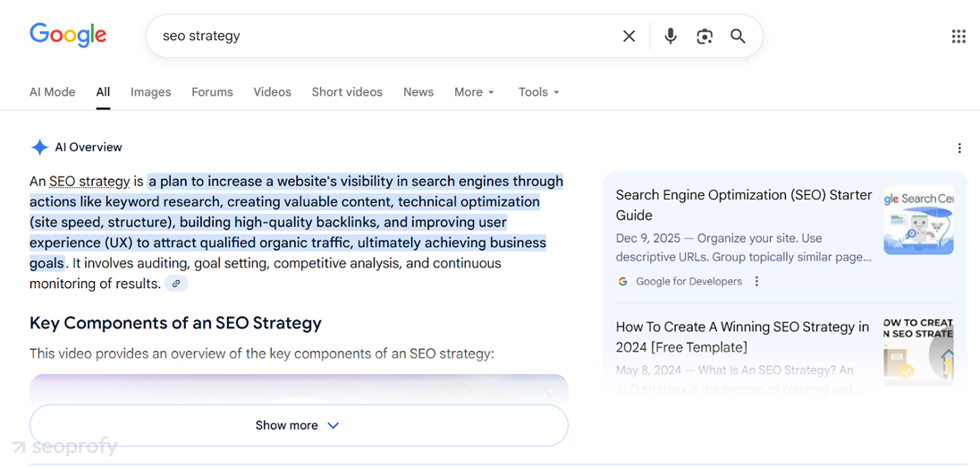Image resolution: width=980 pixels, height=468 pixels.
Task: Go to the Videos tab
Action: coord(272,92)
